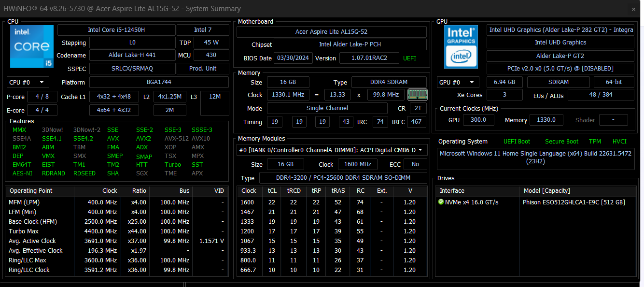Click the Turbo feature label
The width and height of the screenshot is (644, 287).
(x=172, y=165)
